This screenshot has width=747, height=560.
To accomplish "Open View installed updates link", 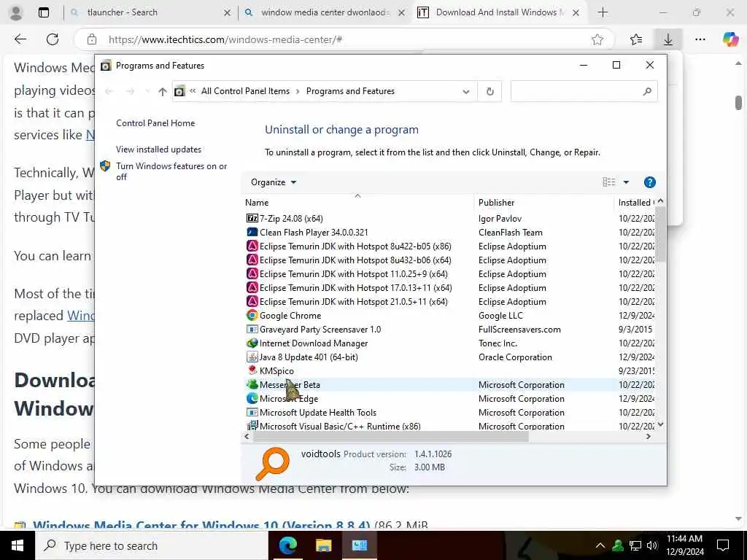I will (x=158, y=149).
